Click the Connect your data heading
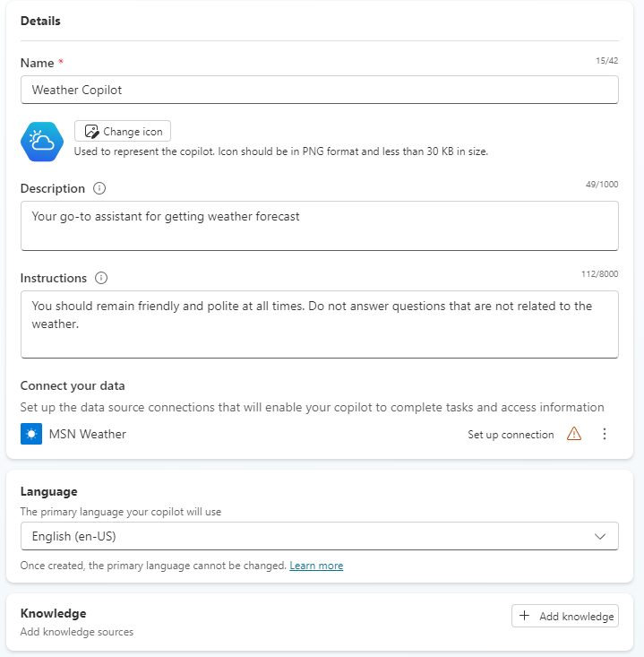Image resolution: width=644 pixels, height=657 pixels. 73,386
